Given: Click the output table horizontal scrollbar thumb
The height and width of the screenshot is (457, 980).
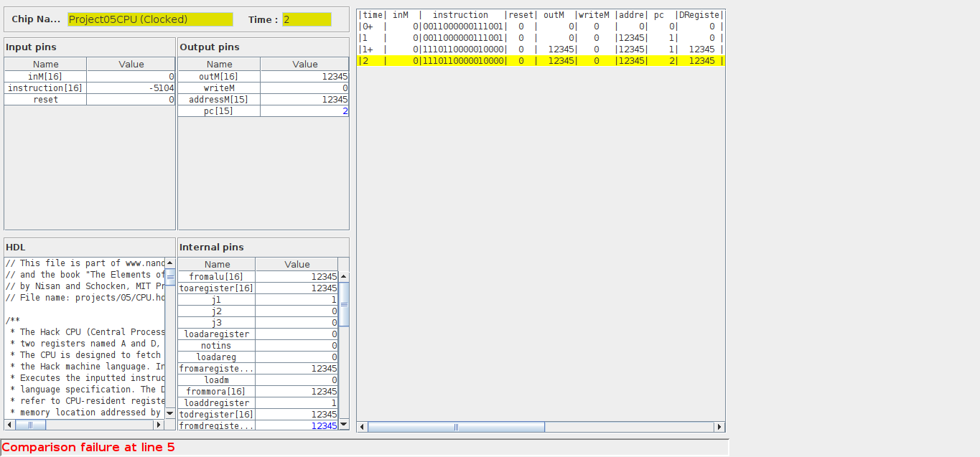Looking at the screenshot, I should [456, 427].
